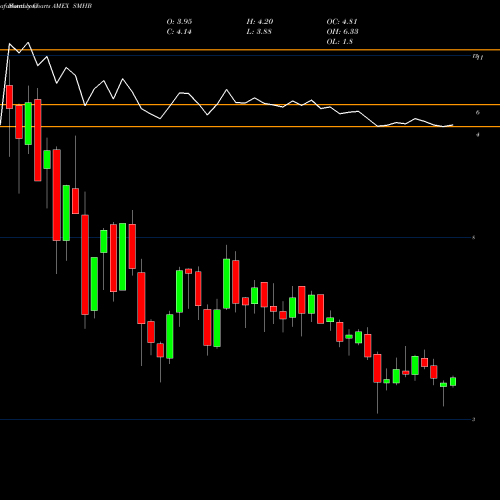Image resolution: width=500 pixels, height=500 pixels.
Task: Click the 'AMEX SMHB' ticker title
Action: click(72, 6)
